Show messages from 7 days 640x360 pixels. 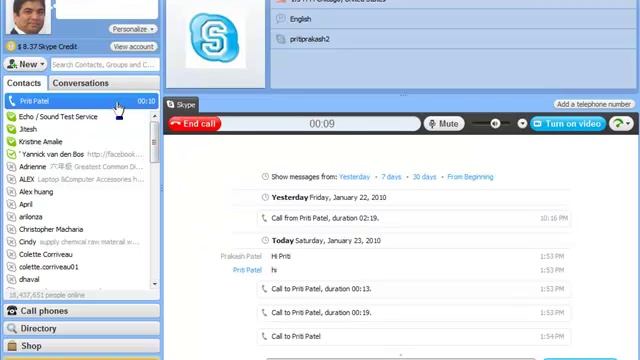point(391,177)
